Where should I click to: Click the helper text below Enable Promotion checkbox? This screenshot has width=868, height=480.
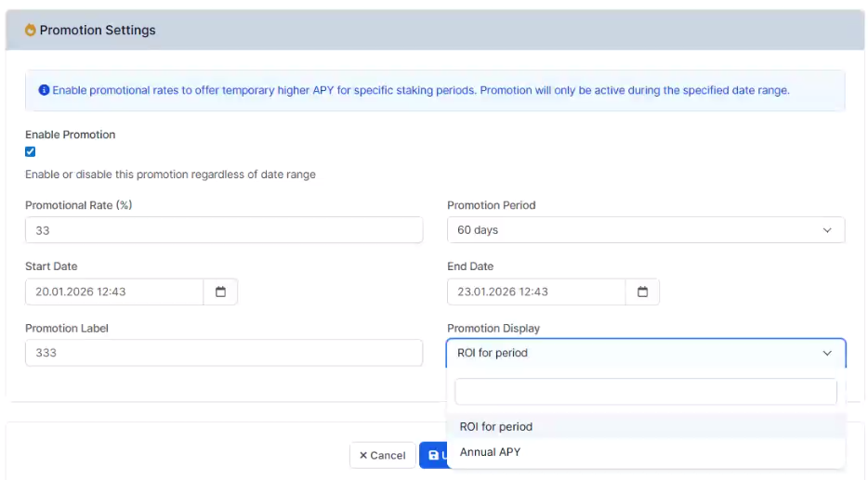click(170, 175)
